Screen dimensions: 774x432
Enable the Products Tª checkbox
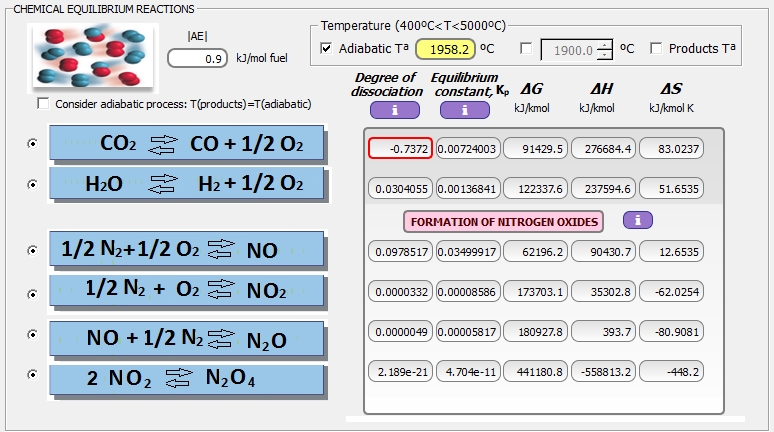coord(656,48)
